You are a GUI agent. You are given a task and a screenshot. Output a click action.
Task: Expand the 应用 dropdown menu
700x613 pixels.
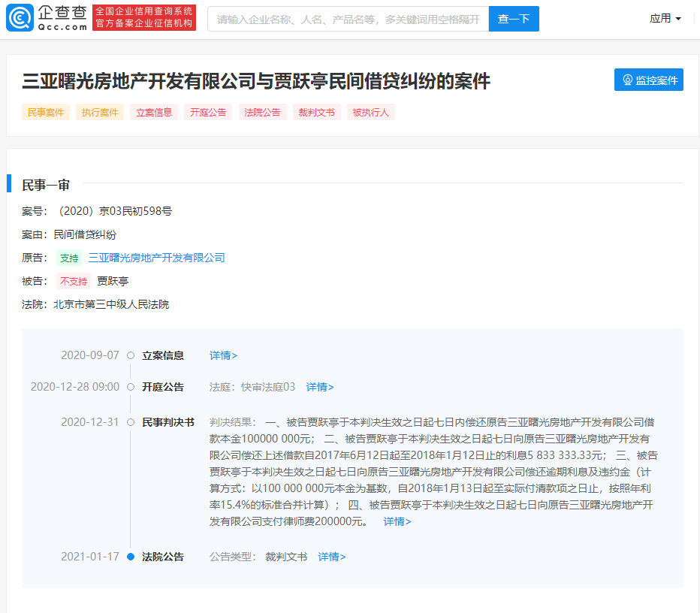[x=665, y=18]
